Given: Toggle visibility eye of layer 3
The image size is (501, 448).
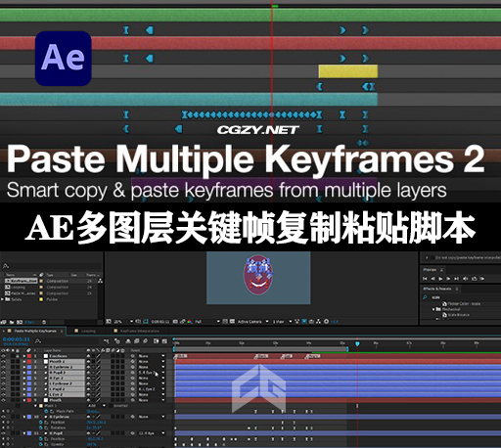Looking at the screenshot, I should (3, 367).
